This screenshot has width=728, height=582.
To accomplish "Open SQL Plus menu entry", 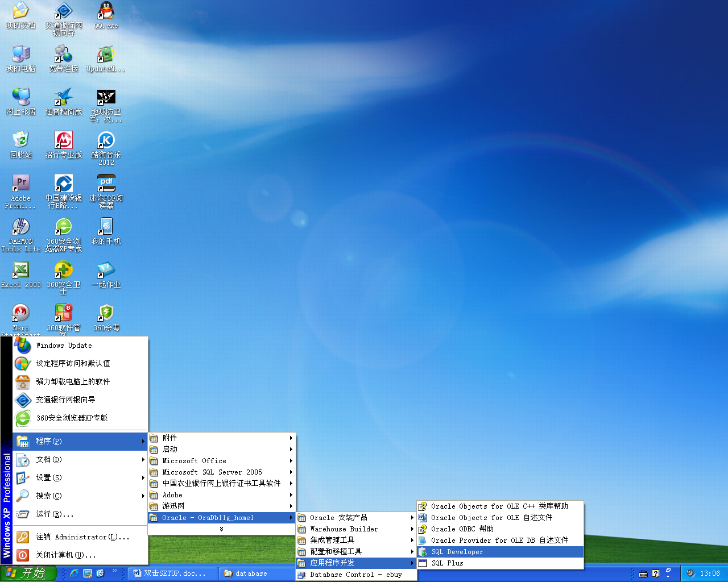I will click(x=500, y=563).
